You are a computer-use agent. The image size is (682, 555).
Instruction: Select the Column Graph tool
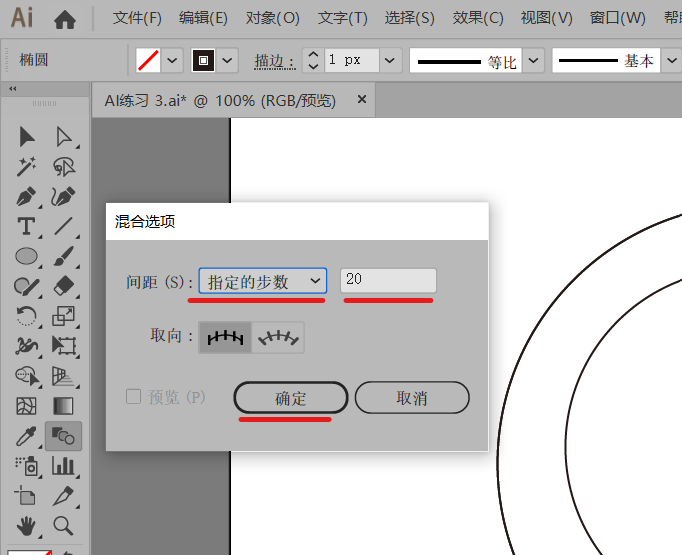[64, 466]
